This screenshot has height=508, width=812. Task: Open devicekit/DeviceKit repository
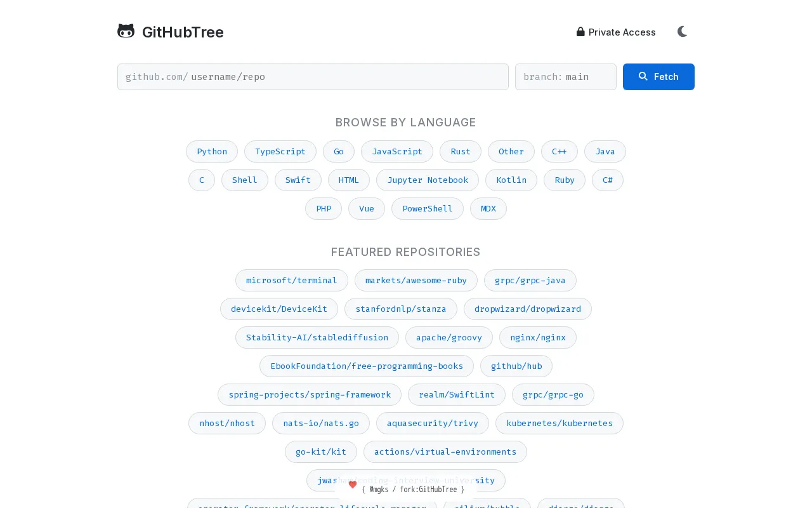(279, 309)
